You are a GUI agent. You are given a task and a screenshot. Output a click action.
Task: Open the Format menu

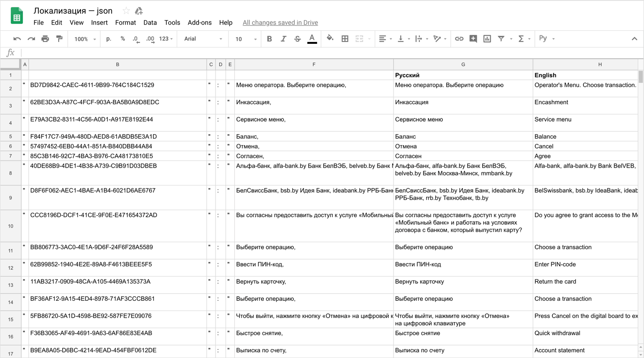click(125, 22)
